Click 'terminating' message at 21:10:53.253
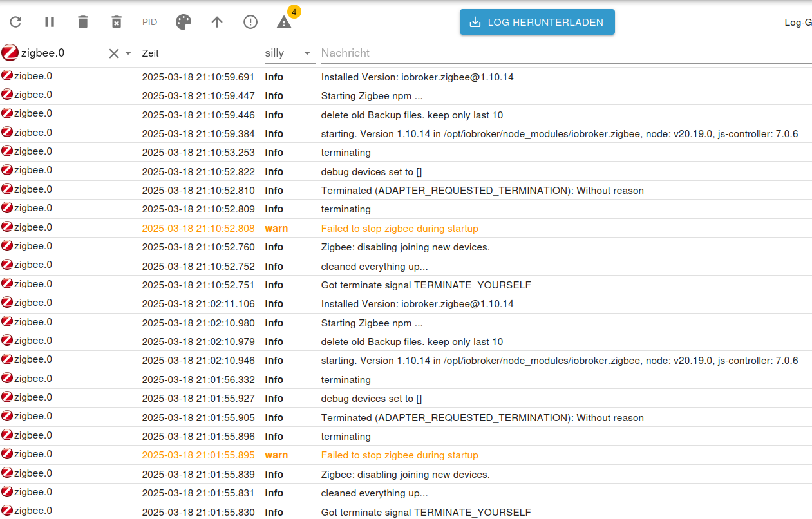 346,153
